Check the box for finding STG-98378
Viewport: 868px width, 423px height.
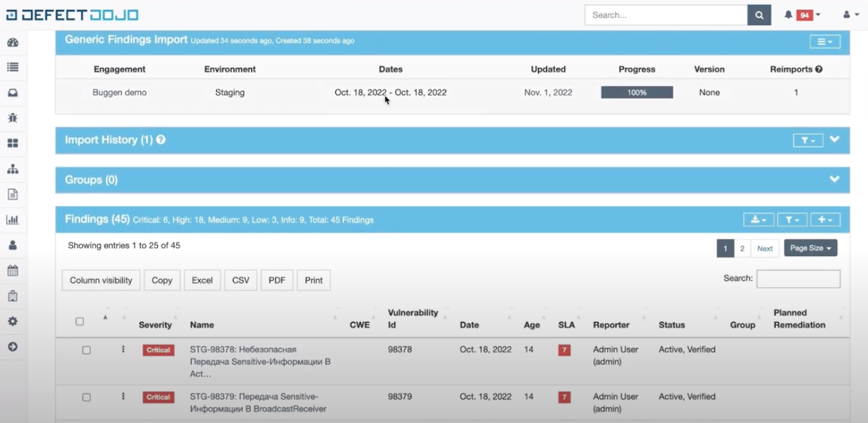(x=86, y=350)
